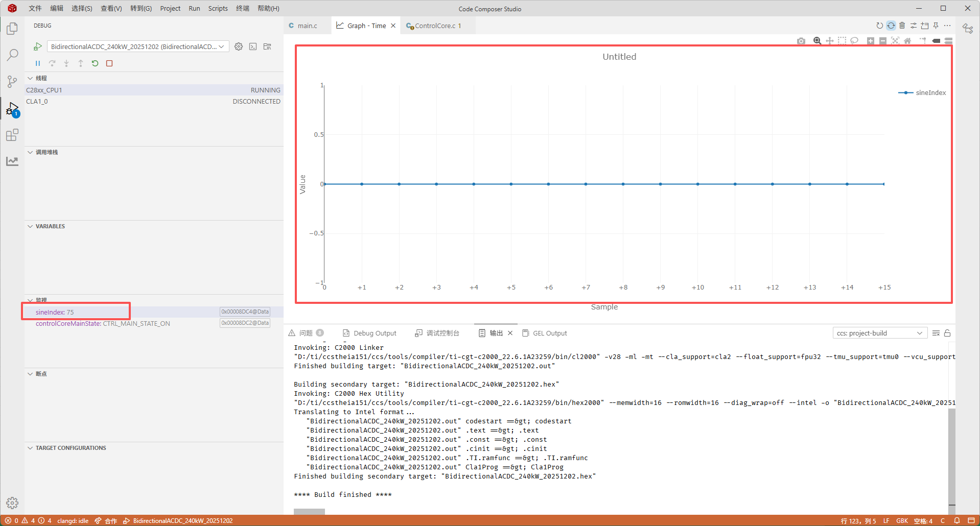Pause the running debug session

tap(37, 63)
